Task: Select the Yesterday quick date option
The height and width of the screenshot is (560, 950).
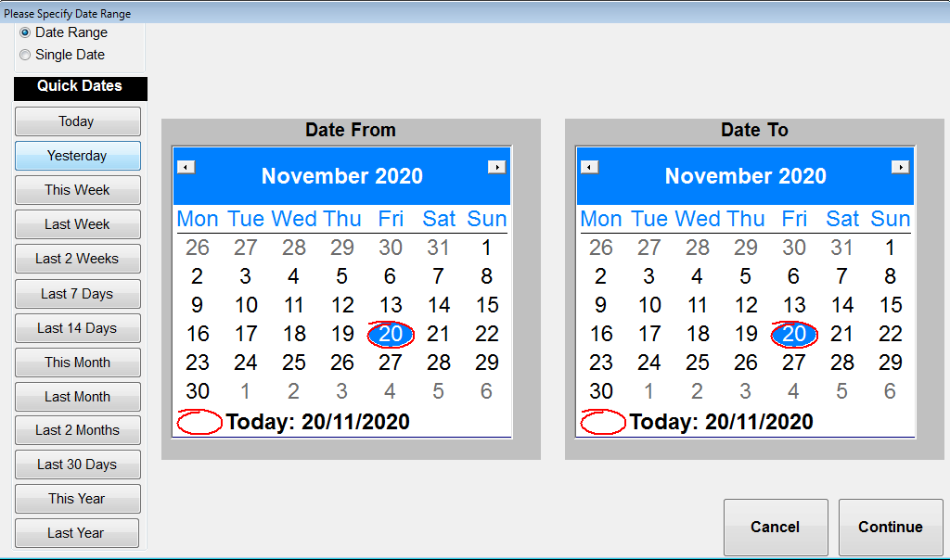Action: point(77,155)
